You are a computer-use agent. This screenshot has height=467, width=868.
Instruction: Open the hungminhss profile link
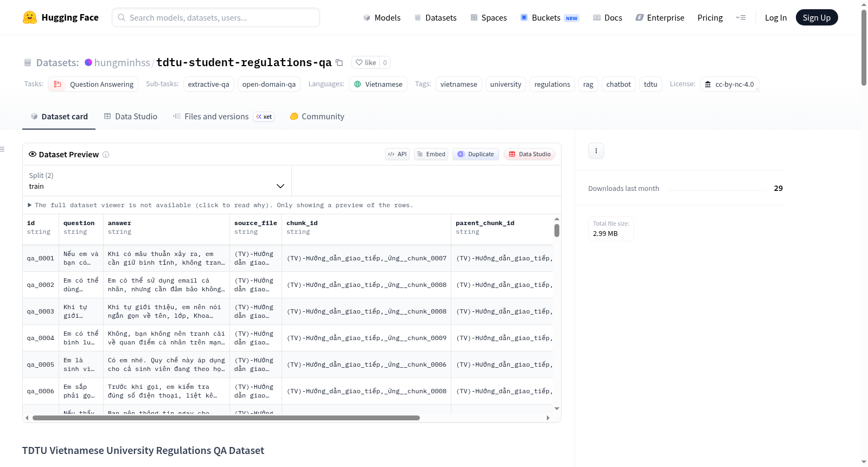[122, 62]
